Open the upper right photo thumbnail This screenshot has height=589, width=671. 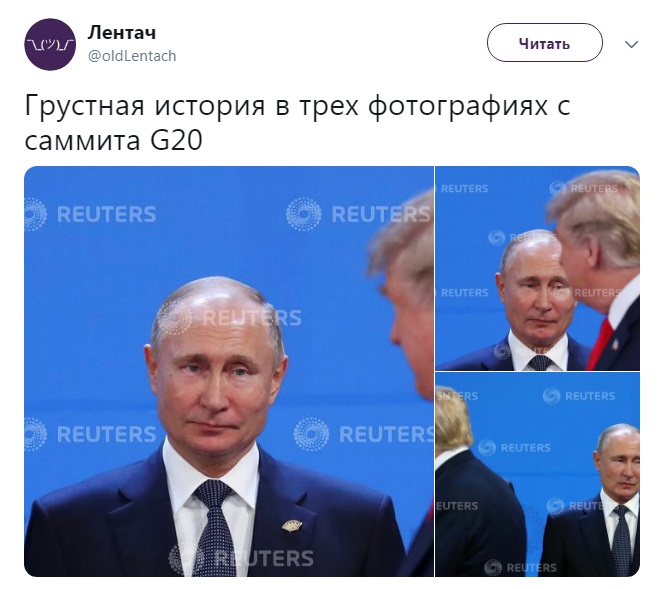538,268
